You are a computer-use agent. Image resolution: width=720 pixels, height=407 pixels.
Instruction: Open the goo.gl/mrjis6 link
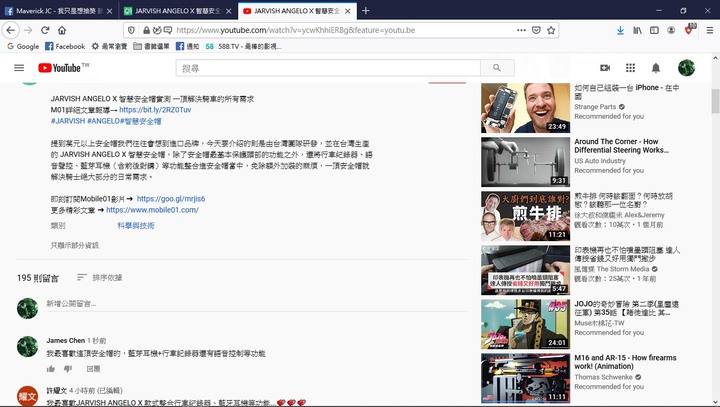(x=171, y=199)
